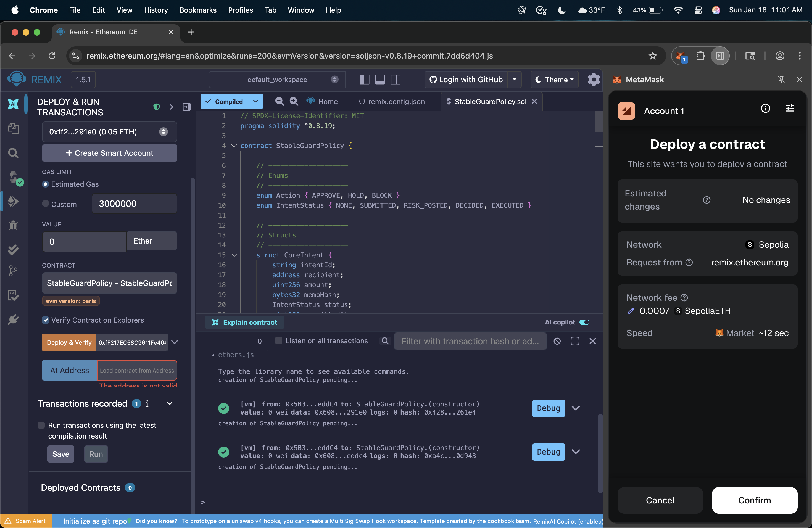This screenshot has width=812, height=528.
Task: Open the Git source control sidebar icon
Action: click(13, 271)
